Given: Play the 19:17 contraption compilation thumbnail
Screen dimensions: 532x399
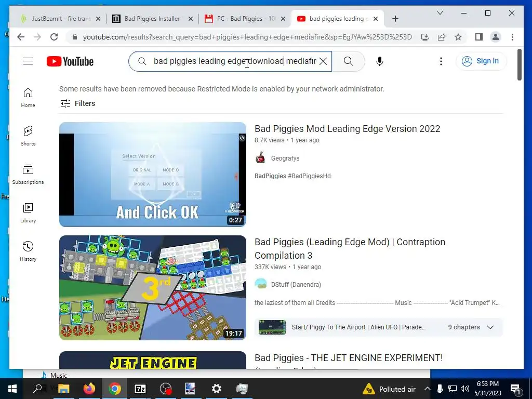Looking at the screenshot, I should (153, 288).
